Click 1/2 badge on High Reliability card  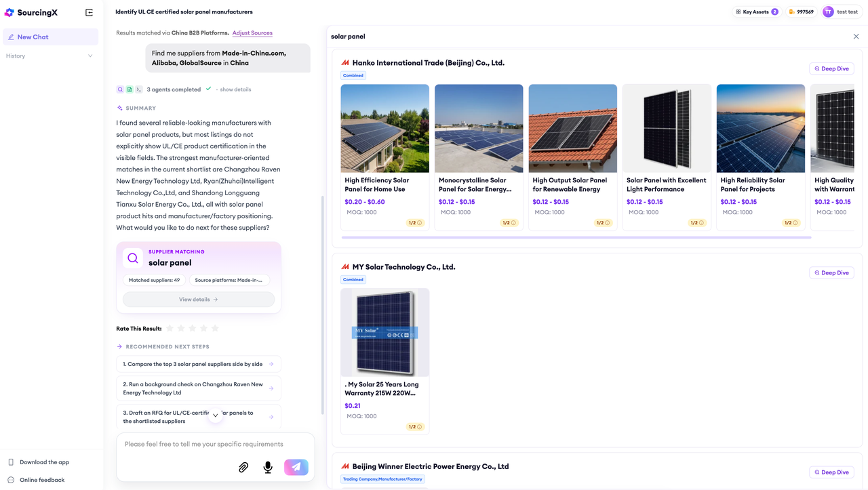click(790, 223)
